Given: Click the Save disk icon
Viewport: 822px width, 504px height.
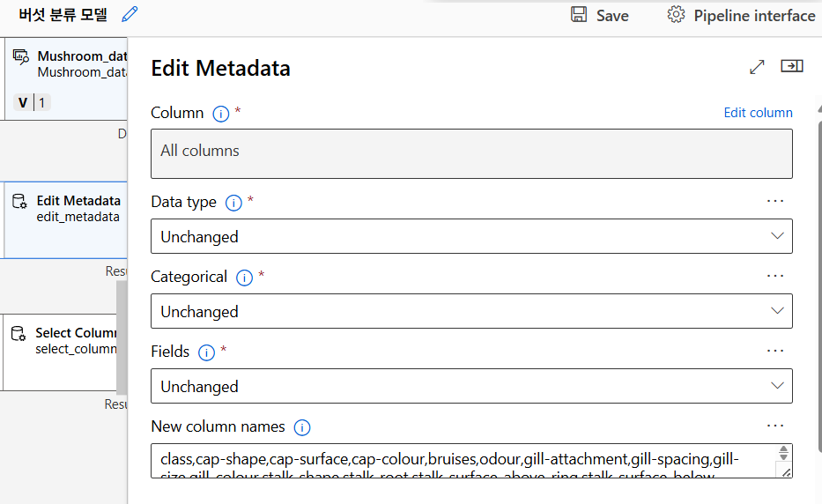Looking at the screenshot, I should click(579, 15).
